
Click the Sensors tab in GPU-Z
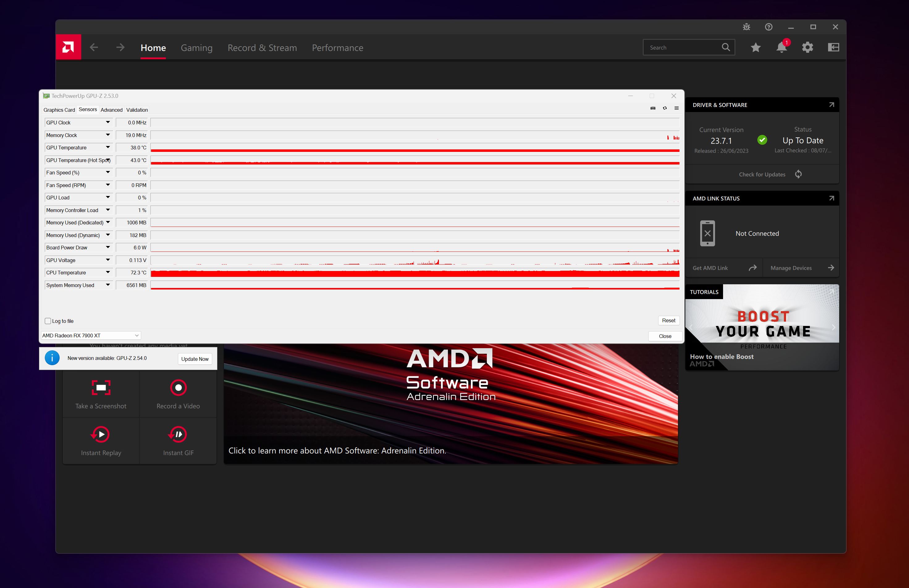click(x=88, y=110)
